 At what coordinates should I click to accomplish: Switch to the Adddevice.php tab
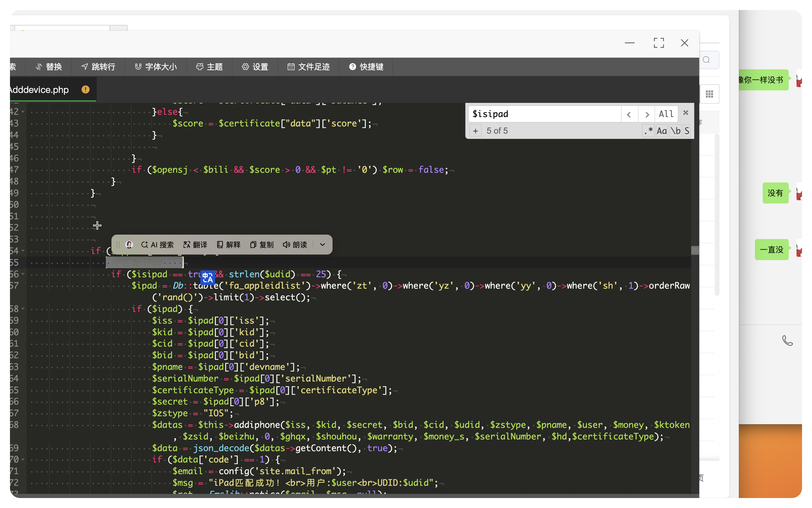point(40,90)
